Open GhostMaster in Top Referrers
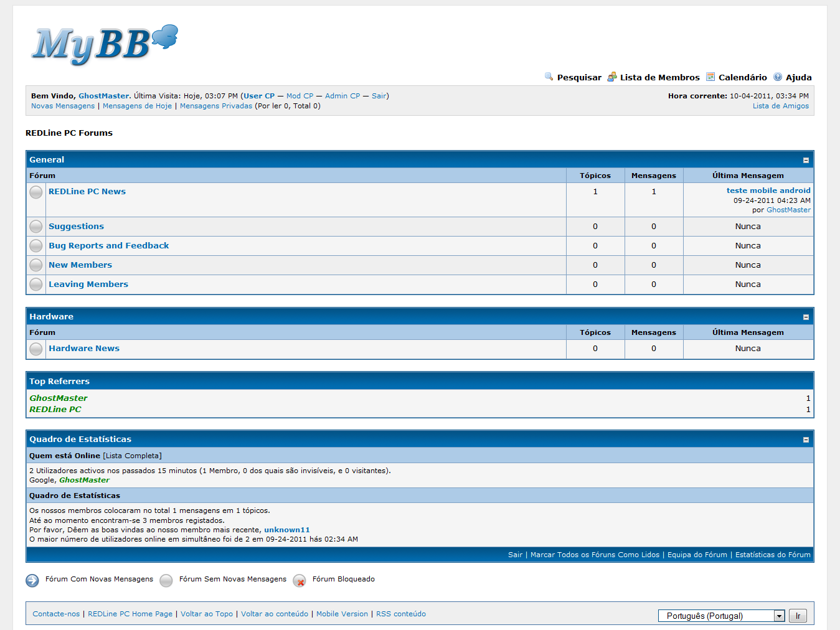This screenshot has height=630, width=840. tap(59, 398)
